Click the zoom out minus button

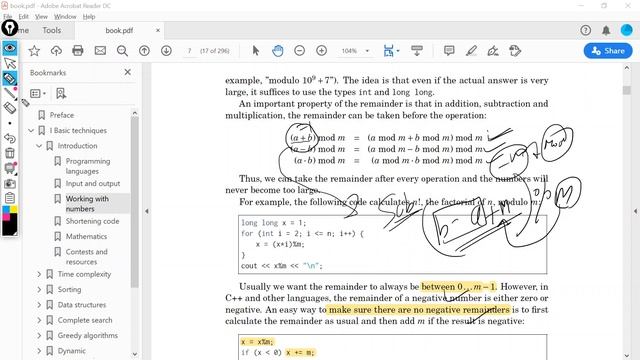click(300, 51)
